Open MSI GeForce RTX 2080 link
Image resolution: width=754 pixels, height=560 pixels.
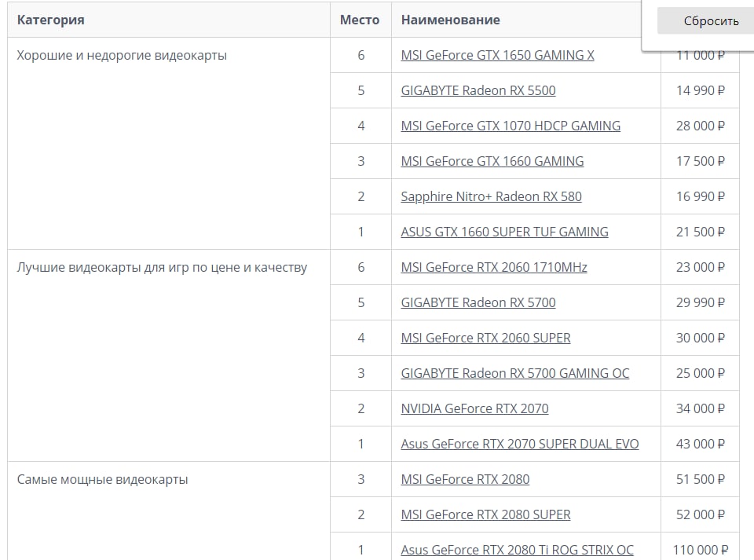pos(465,479)
